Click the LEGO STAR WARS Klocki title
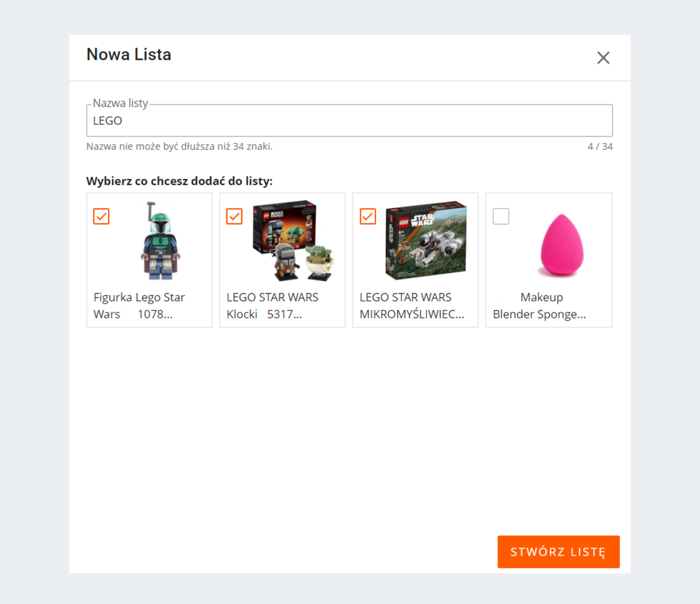This screenshot has width=700, height=604. coord(272,306)
